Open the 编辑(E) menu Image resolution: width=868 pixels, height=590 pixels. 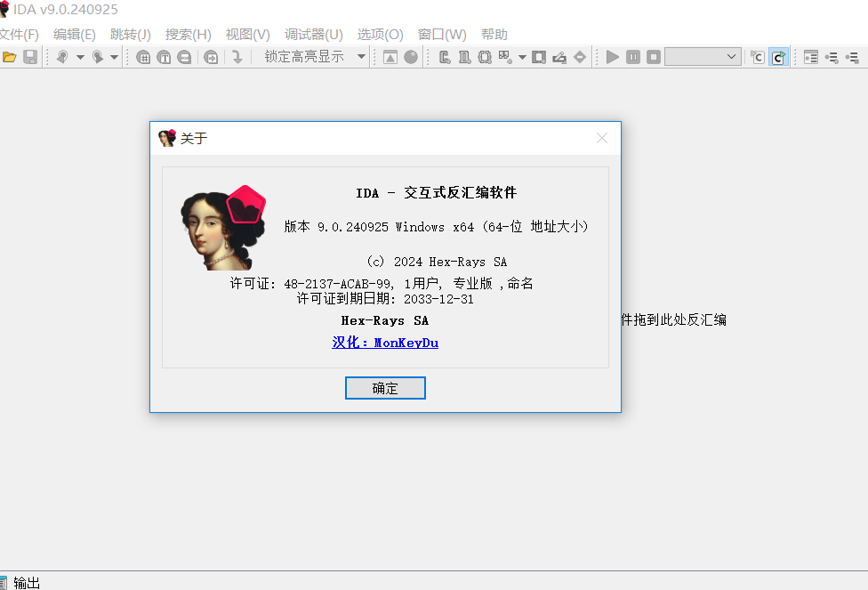75,35
